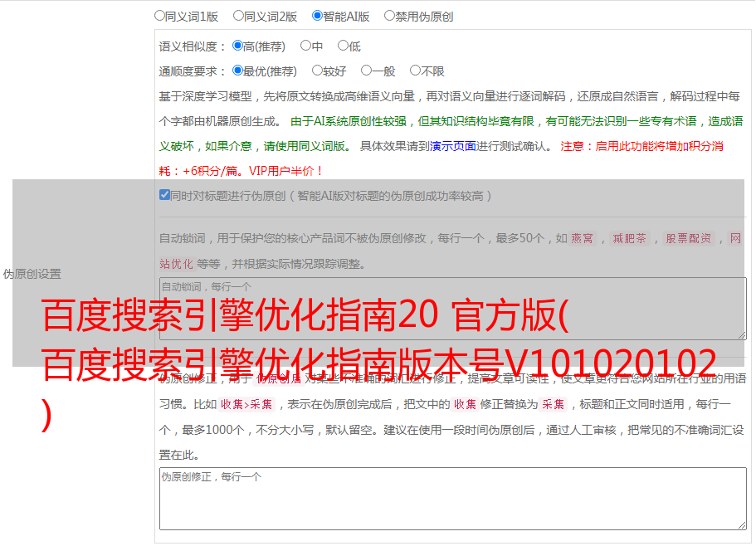The height and width of the screenshot is (546, 756).
Task: Set 通顺度要求 to 较好
Action: 317,71
